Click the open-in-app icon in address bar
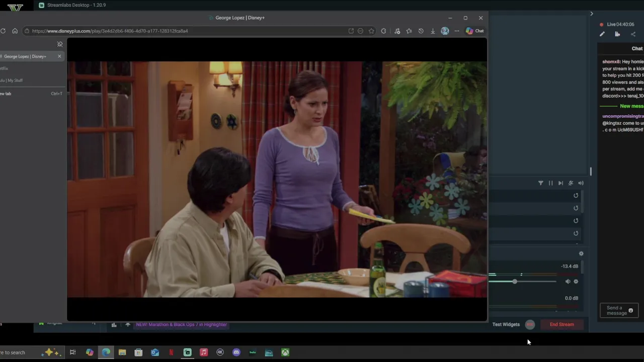The width and height of the screenshot is (644, 362). 351,31
